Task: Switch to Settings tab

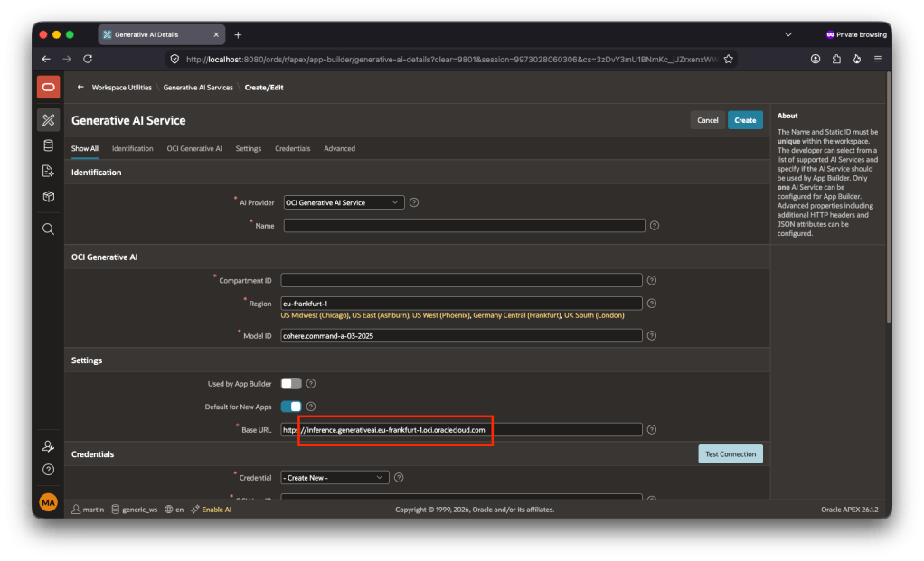Action: (x=248, y=148)
